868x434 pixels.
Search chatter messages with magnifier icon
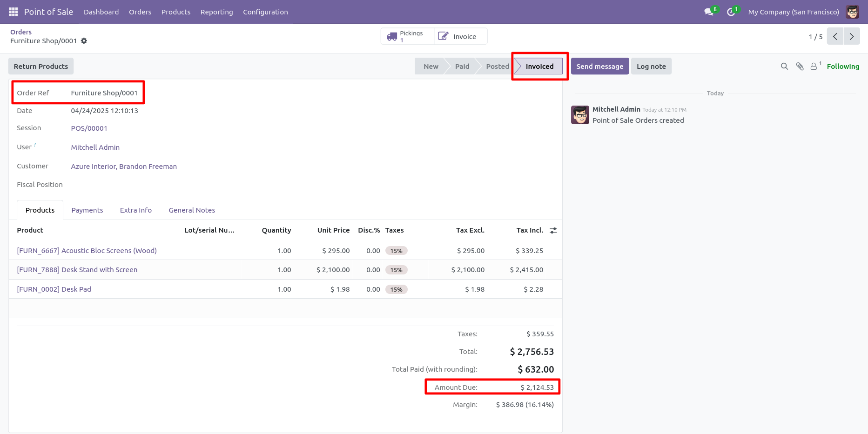[784, 67]
